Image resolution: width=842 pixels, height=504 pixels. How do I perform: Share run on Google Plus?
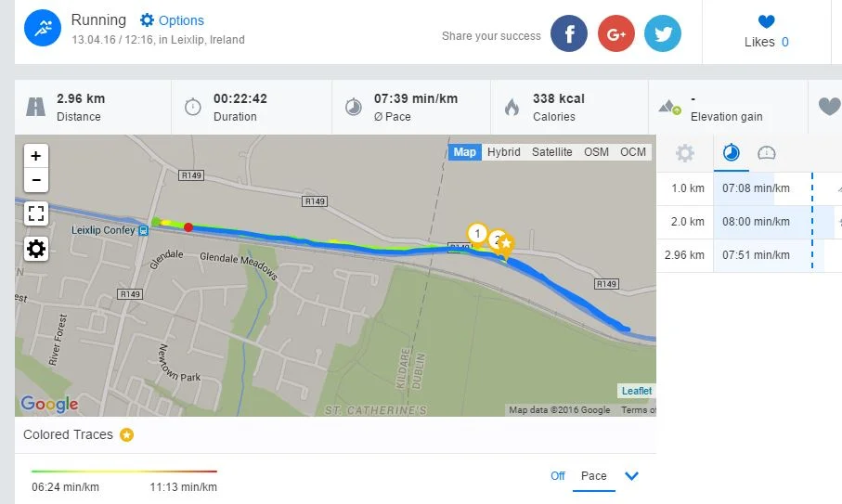(x=615, y=34)
